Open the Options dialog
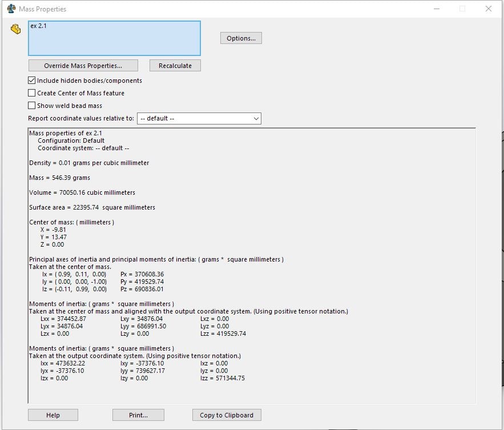The height and width of the screenshot is (430, 504). coord(241,38)
